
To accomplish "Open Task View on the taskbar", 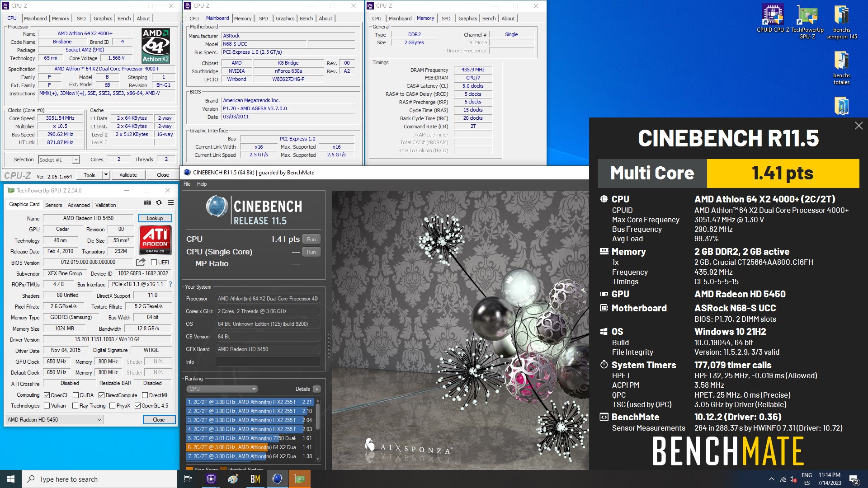I will coord(188,479).
